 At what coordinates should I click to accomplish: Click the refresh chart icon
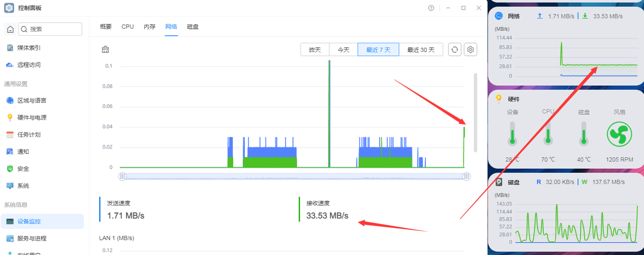(x=455, y=49)
